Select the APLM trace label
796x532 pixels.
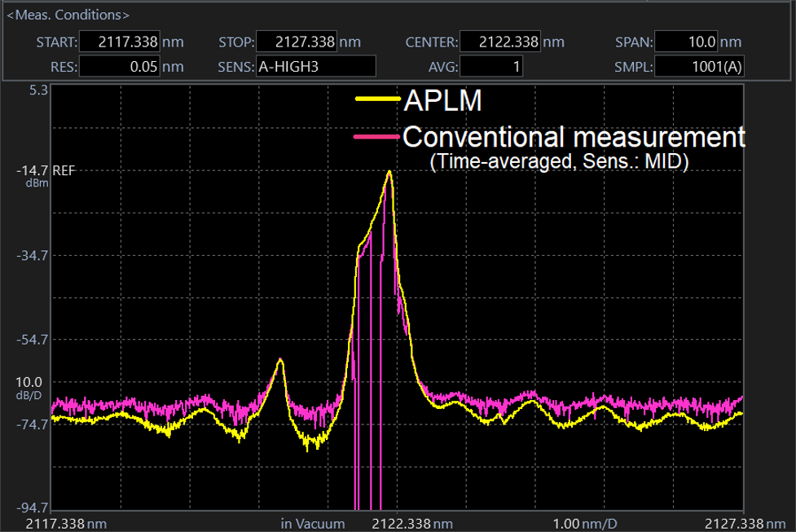[x=443, y=99]
